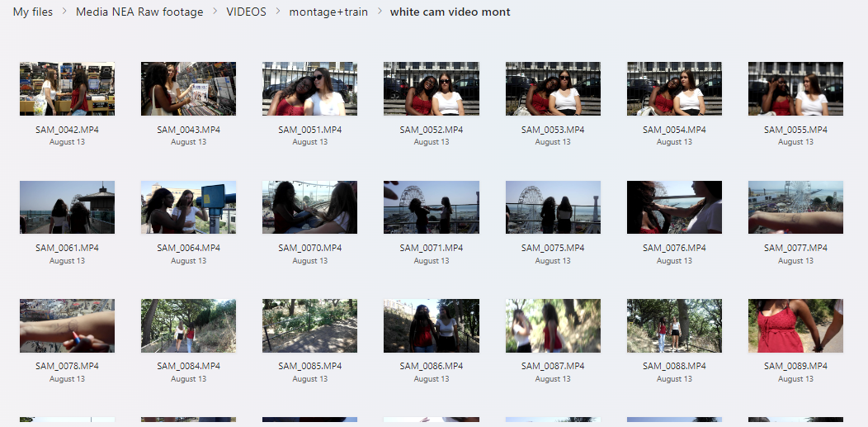The width and height of the screenshot is (868, 427).
Task: Open montage+train breadcrumb folder
Action: (328, 12)
